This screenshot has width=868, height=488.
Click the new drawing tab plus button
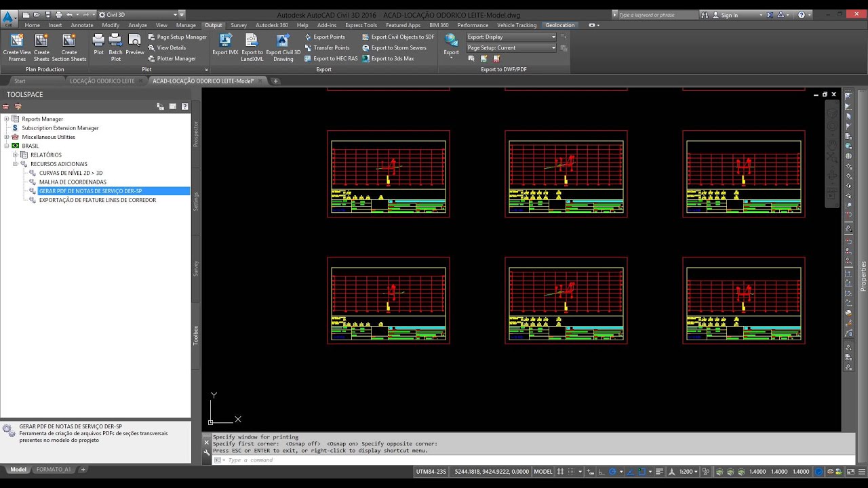[275, 81]
